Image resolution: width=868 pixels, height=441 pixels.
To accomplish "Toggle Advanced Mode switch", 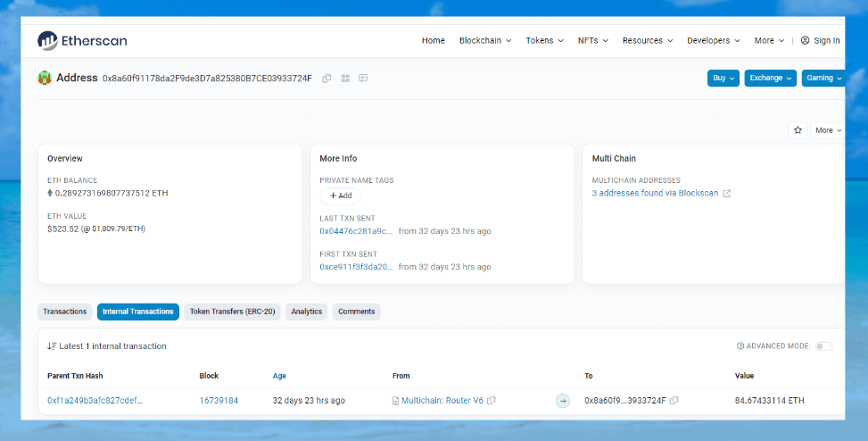I will tap(823, 346).
